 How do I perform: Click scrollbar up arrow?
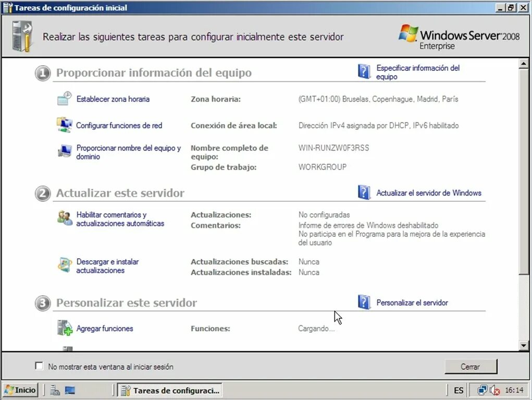[x=524, y=64]
